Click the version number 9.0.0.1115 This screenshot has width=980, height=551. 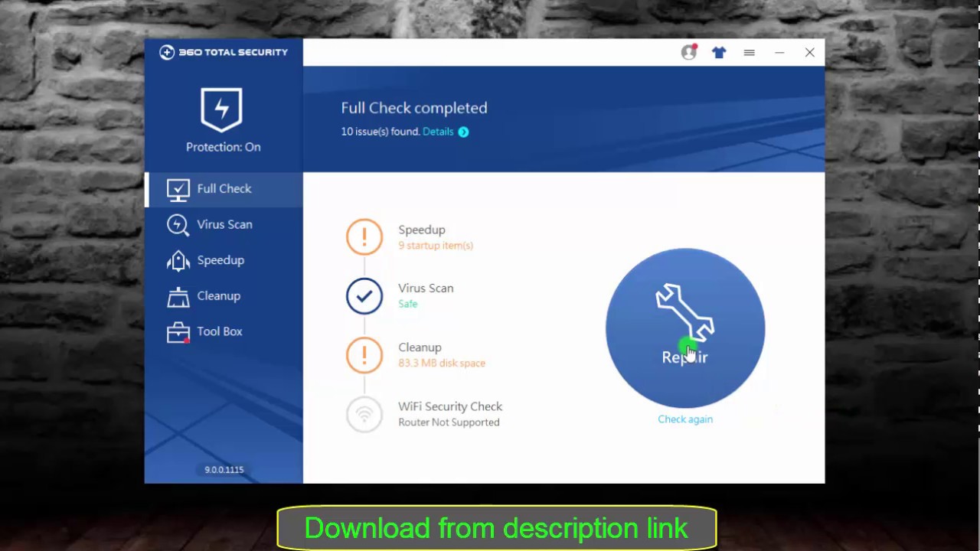pyautogui.click(x=224, y=470)
